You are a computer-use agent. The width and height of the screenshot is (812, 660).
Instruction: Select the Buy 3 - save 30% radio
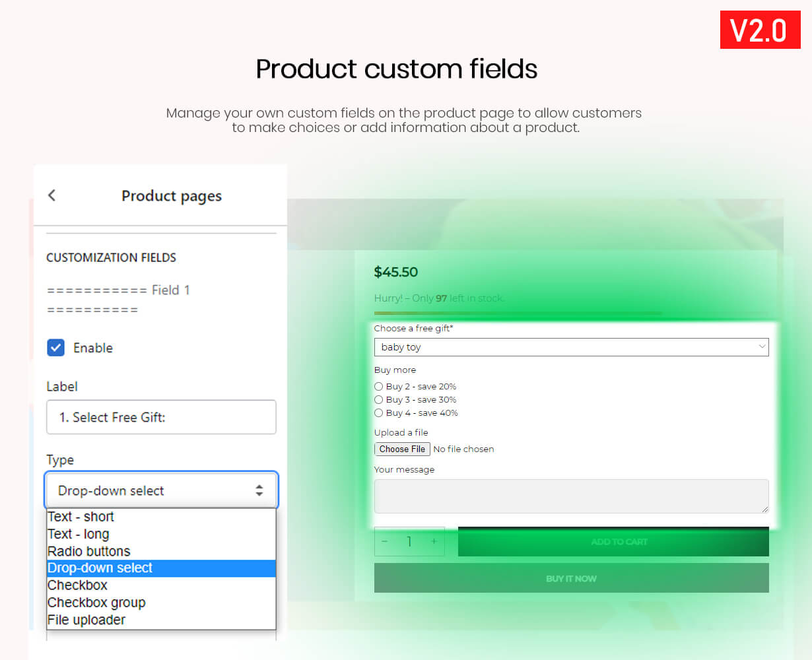click(378, 400)
